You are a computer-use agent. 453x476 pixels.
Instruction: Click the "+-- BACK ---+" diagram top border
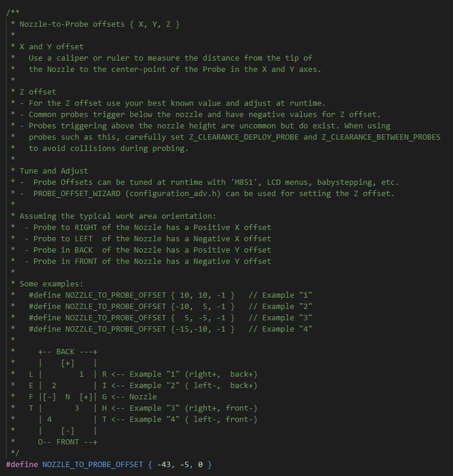click(68, 351)
